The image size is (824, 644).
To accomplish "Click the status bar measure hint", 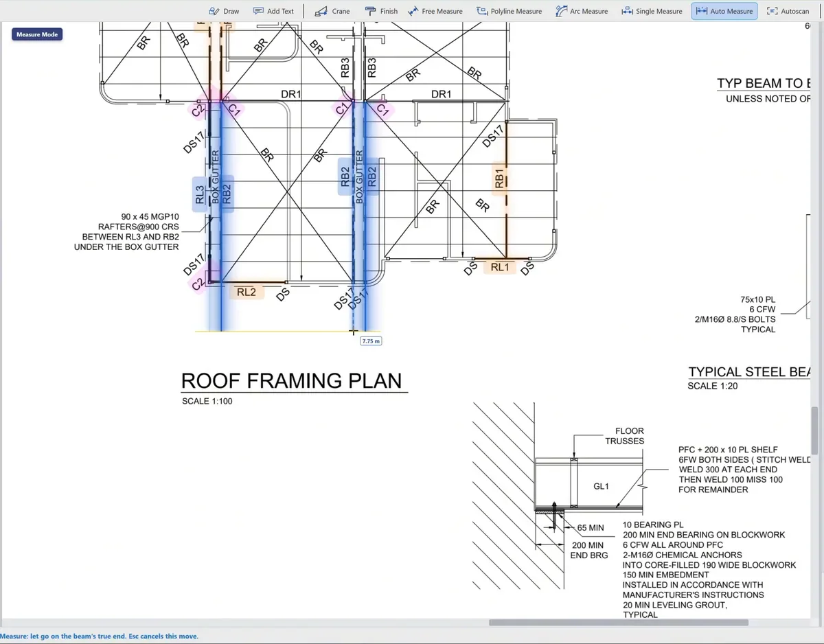I will 100,636.
